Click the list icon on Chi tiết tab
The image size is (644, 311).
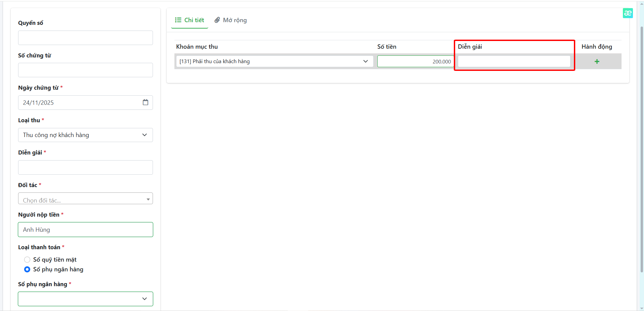tap(178, 20)
